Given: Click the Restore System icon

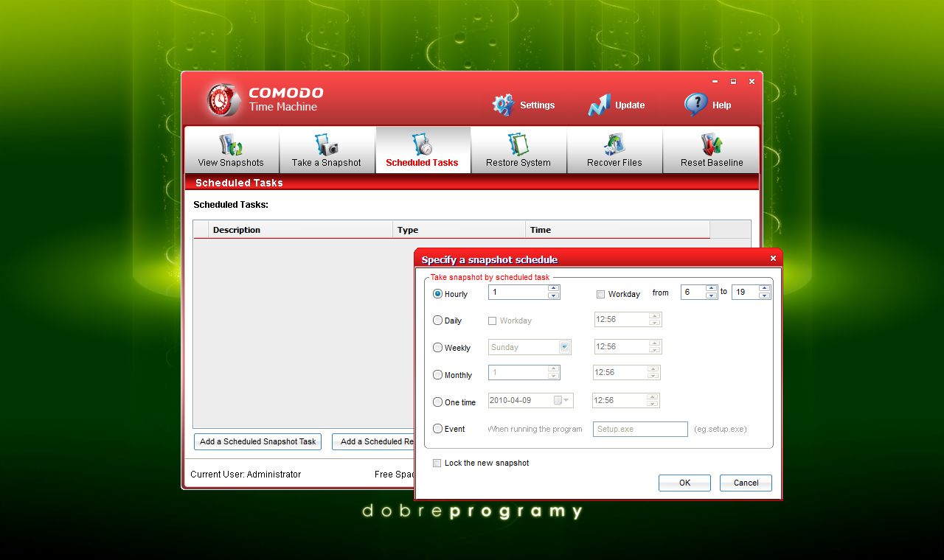Looking at the screenshot, I should coord(518,144).
